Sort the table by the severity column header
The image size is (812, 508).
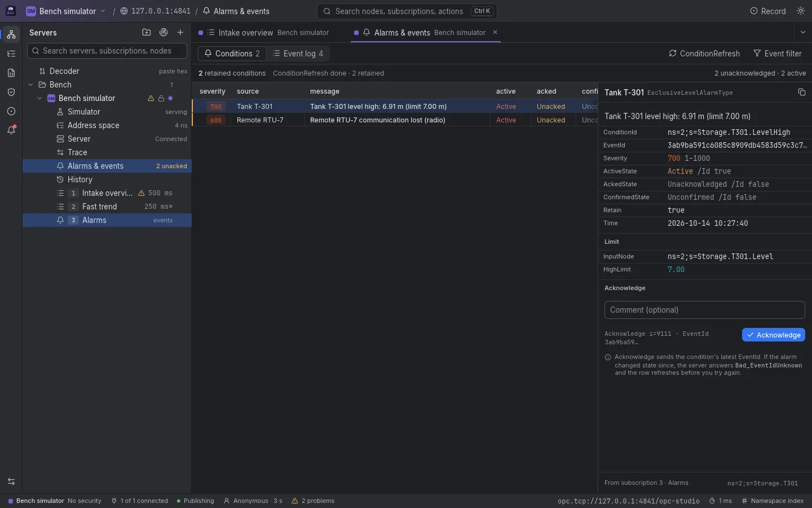[212, 91]
